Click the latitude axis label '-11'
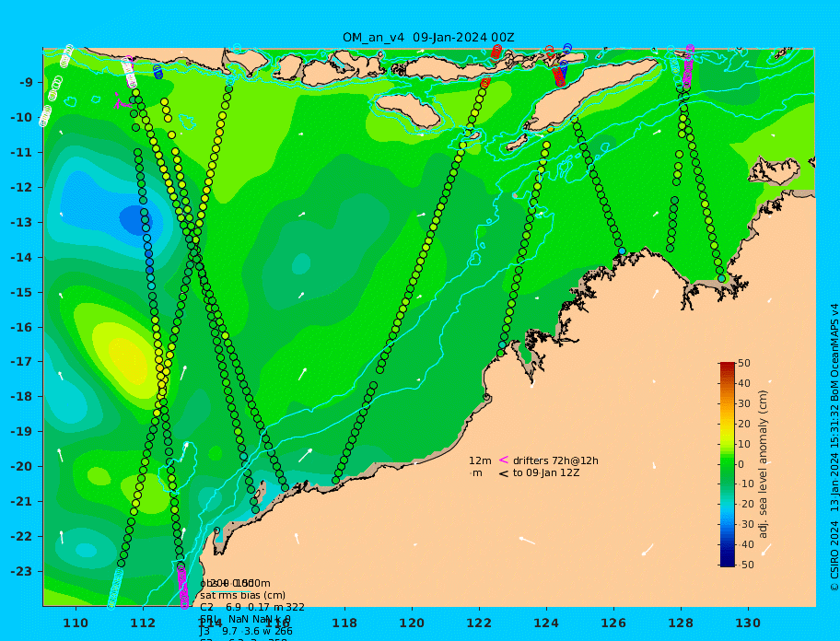The height and width of the screenshot is (641, 840). 21,153
